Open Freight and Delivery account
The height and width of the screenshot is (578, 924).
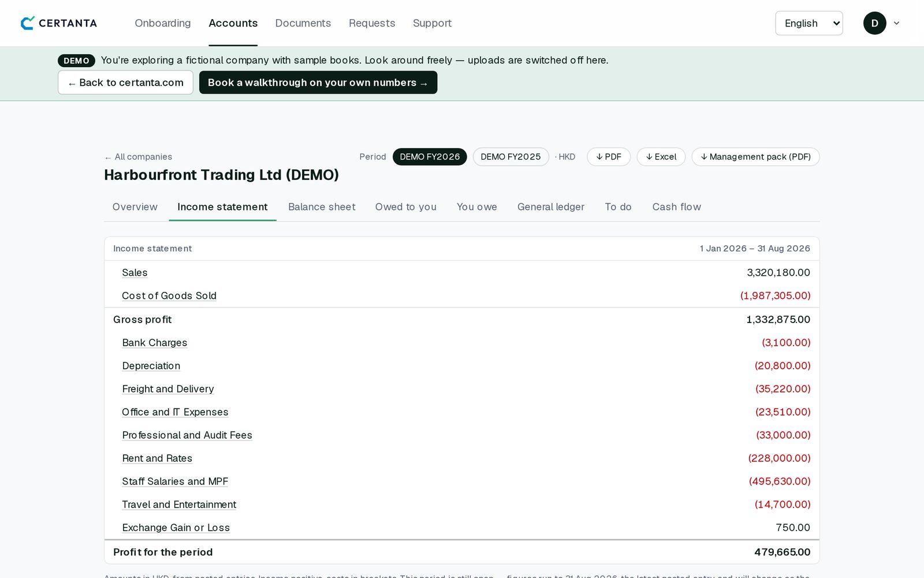(168, 389)
